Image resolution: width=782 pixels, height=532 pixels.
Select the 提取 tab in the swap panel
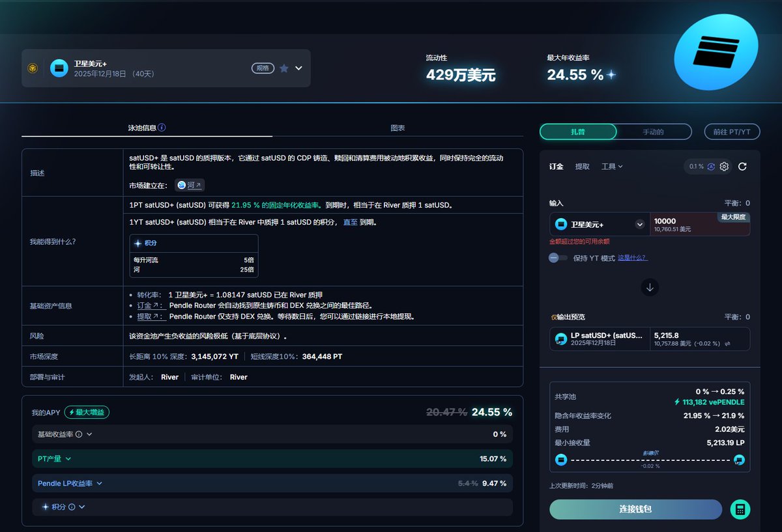pos(582,166)
